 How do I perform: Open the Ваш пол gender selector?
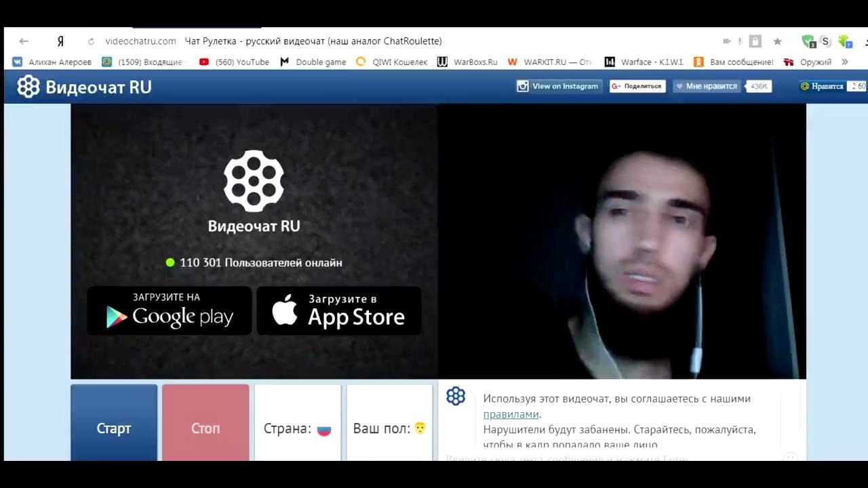[x=389, y=428]
